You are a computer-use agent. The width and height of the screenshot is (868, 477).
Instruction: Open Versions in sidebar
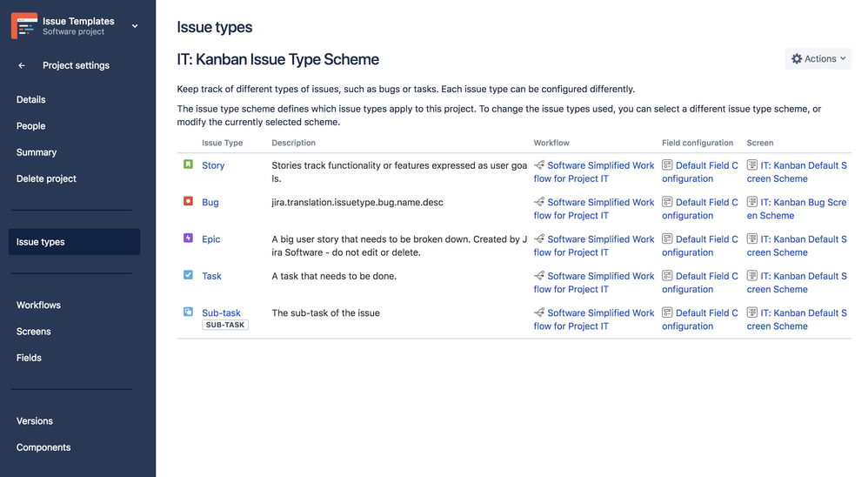35,421
